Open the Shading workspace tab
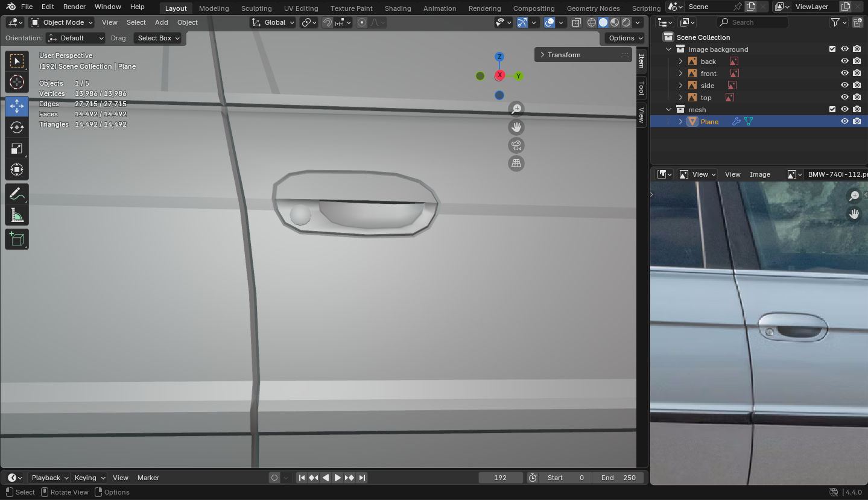This screenshot has width=868, height=500. pos(398,8)
